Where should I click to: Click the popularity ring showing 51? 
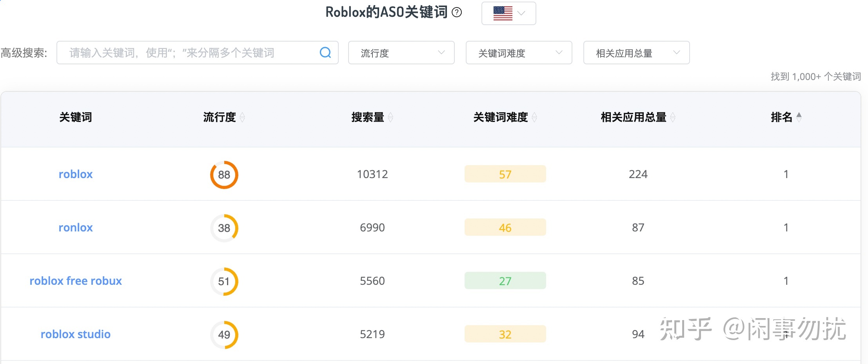pos(224,281)
